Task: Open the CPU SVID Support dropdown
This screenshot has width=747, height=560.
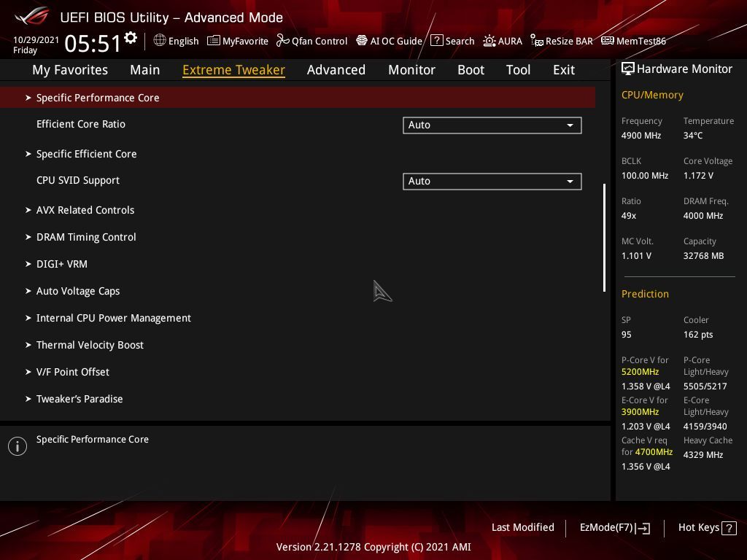Action: point(492,182)
